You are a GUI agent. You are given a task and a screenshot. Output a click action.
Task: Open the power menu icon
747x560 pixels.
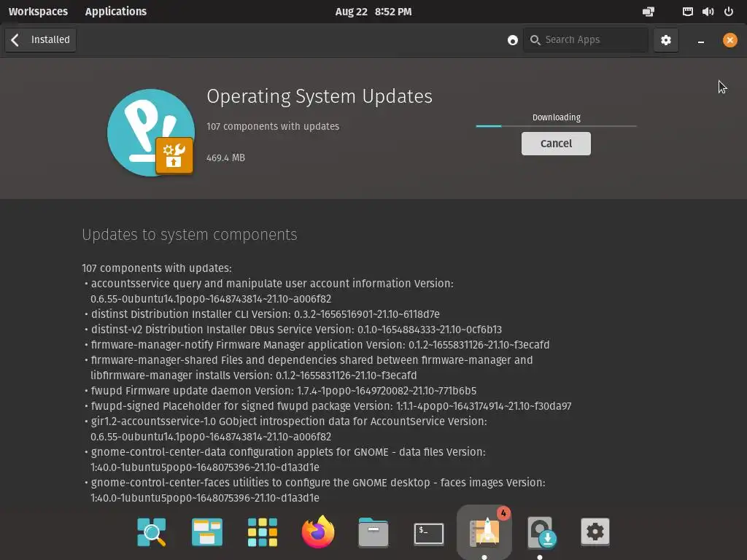tap(729, 12)
